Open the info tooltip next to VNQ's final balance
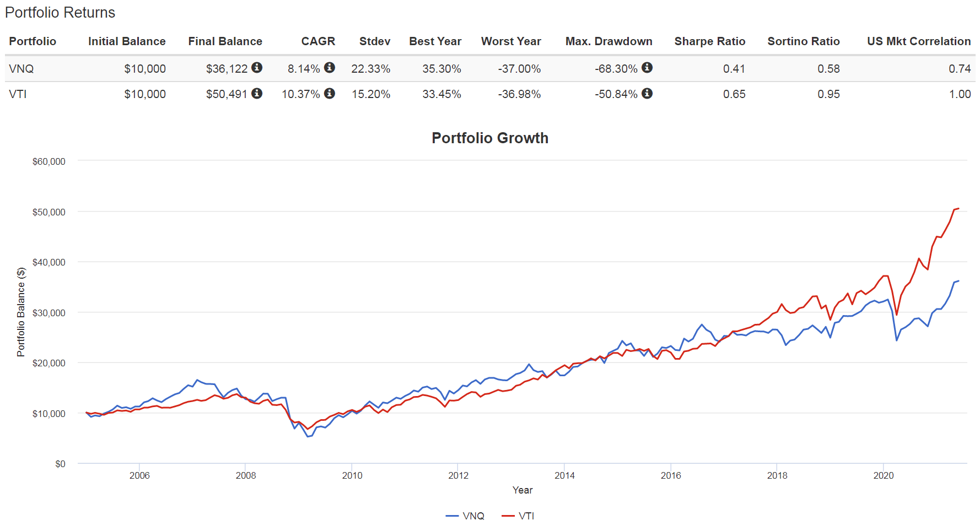 (x=257, y=68)
